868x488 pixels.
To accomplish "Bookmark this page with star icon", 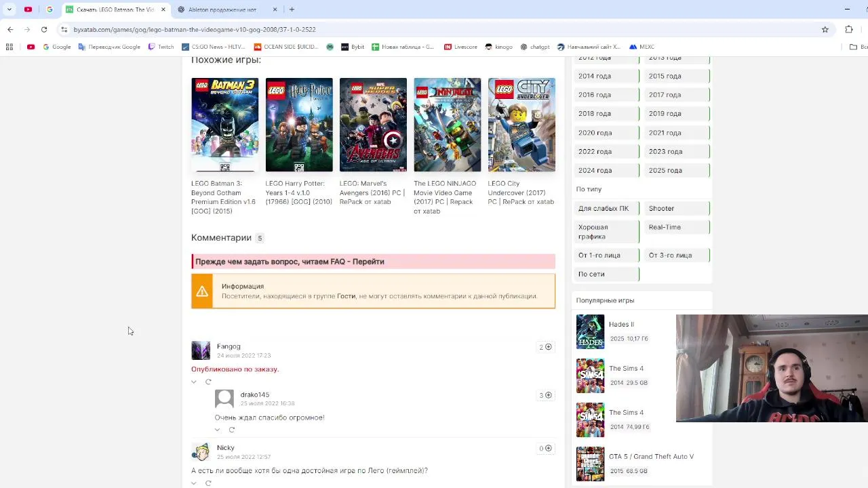I will [x=825, y=29].
